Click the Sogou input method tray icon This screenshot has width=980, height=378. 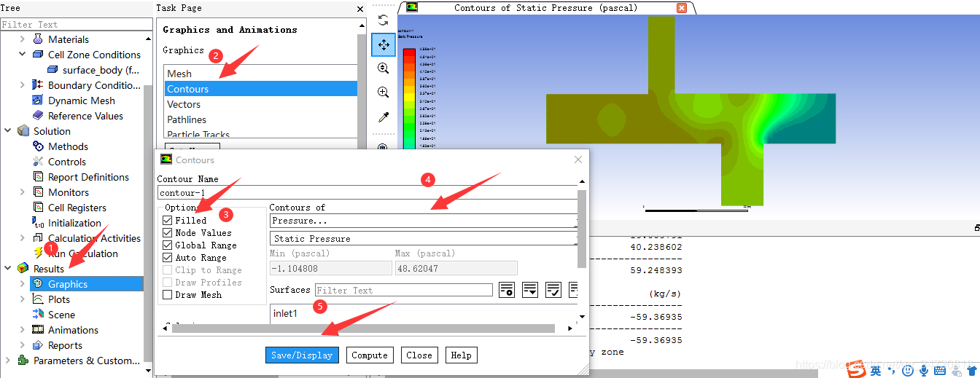tap(855, 370)
